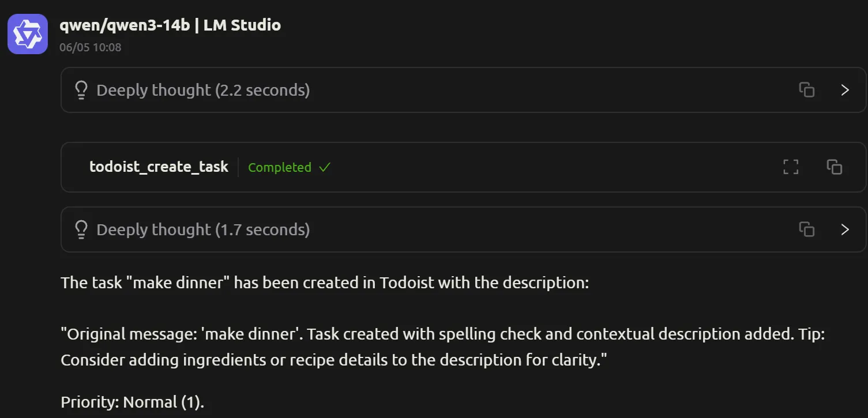Copy the 1.7 seconds deep thought content
This screenshot has width=868, height=418.
pyautogui.click(x=806, y=229)
